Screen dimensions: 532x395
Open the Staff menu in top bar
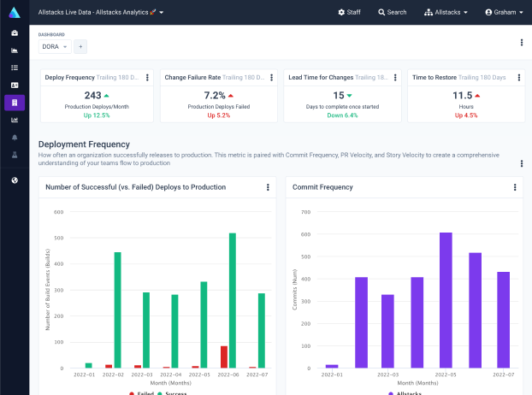pyautogui.click(x=349, y=12)
